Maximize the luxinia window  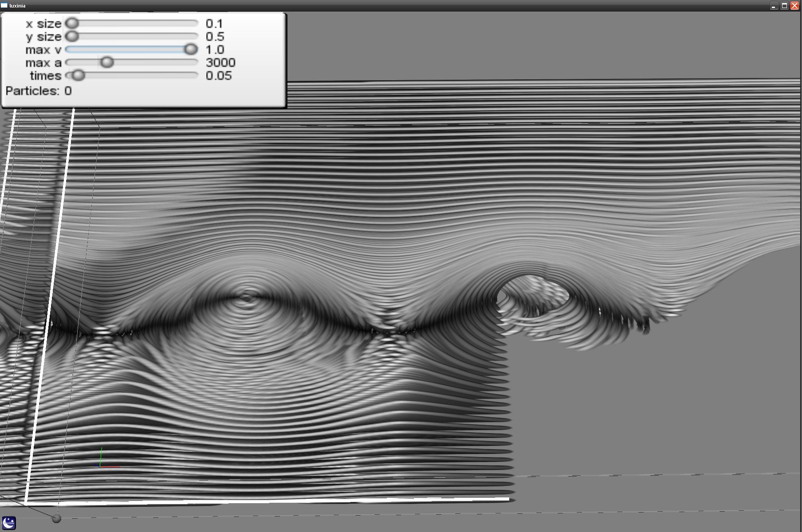tap(784, 6)
